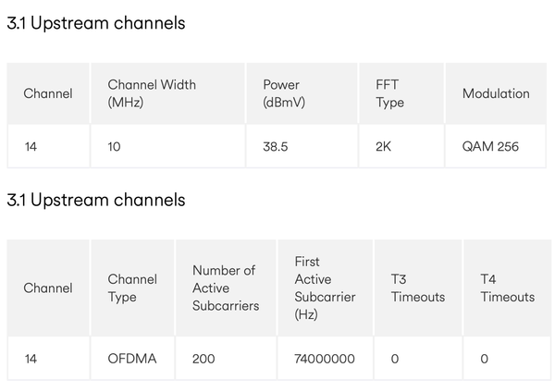The width and height of the screenshot is (555, 392).
Task: Select the 38.5 power value cell
Action: click(277, 146)
